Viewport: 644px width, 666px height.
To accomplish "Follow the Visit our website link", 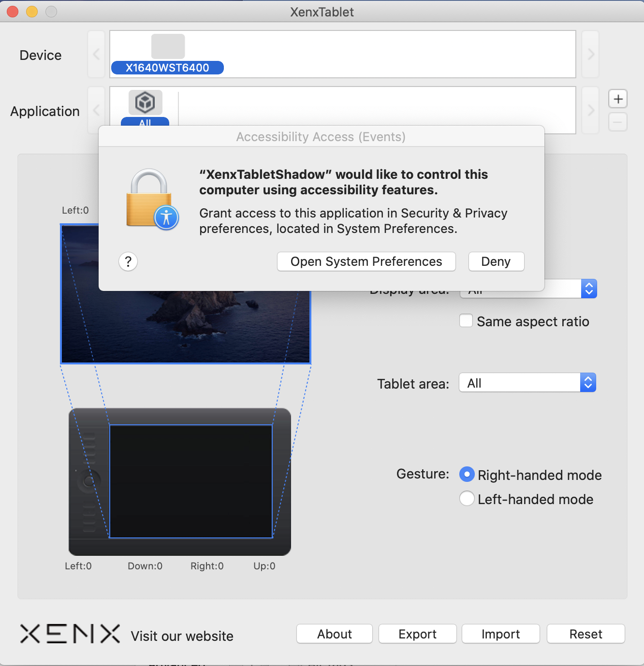I will coord(182,636).
